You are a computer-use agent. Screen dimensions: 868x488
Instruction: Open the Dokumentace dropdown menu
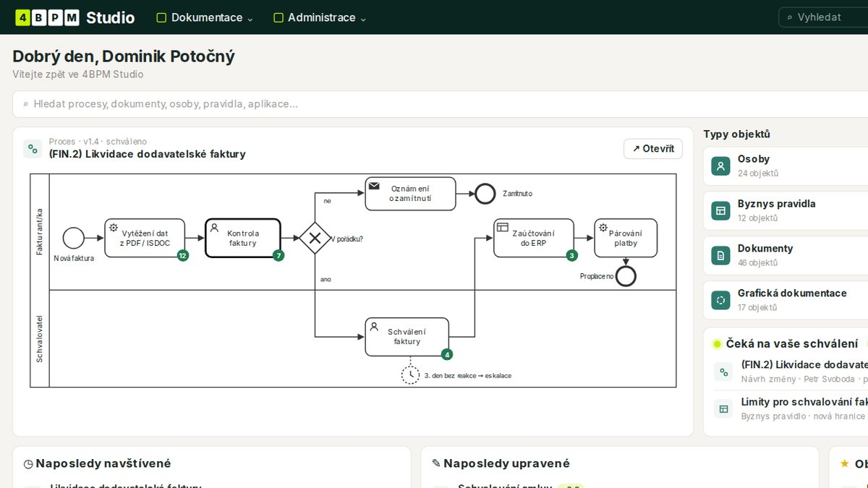coord(205,17)
